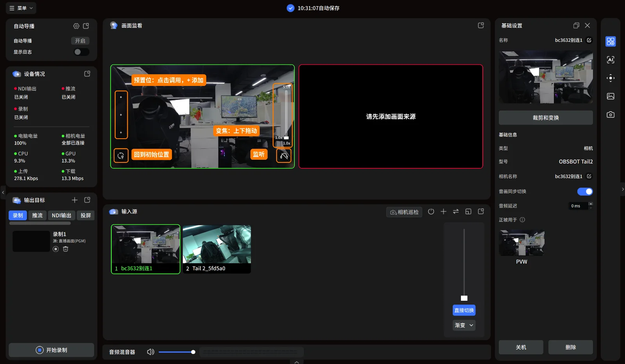Screen dimensions: 625x364
Task: Expand the bottom audio mixer chevron
Action: click(x=297, y=362)
